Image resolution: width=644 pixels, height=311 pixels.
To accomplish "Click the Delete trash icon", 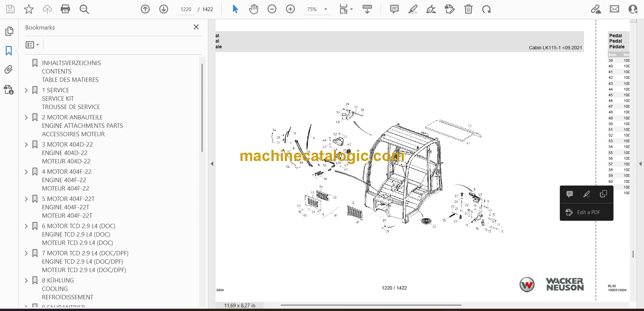I will 468,9.
